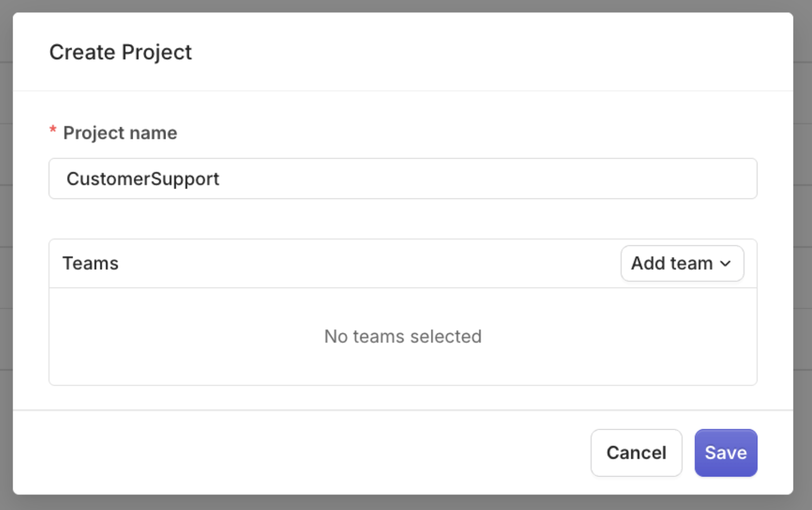This screenshot has height=510, width=812.
Task: Click the Project name field label
Action: coord(120,132)
